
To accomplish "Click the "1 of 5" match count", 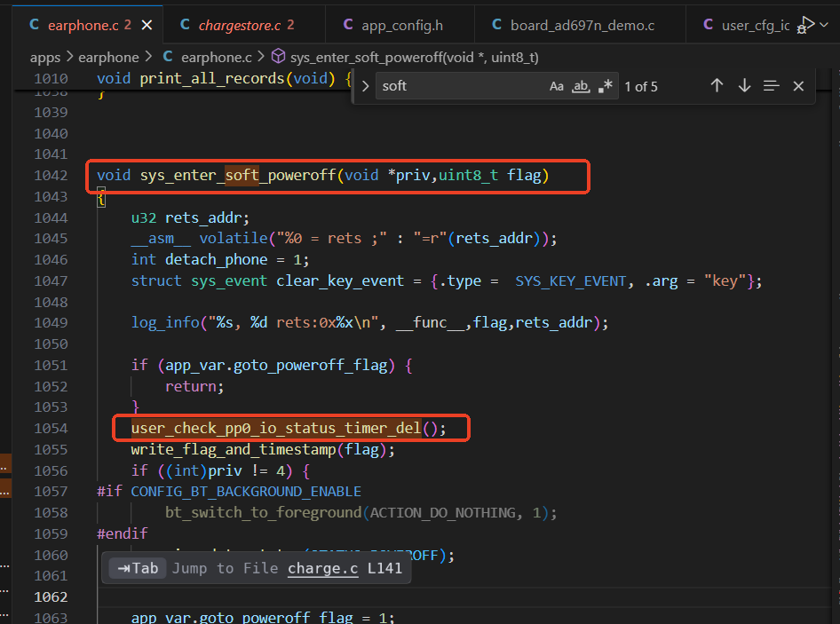I will [x=641, y=87].
